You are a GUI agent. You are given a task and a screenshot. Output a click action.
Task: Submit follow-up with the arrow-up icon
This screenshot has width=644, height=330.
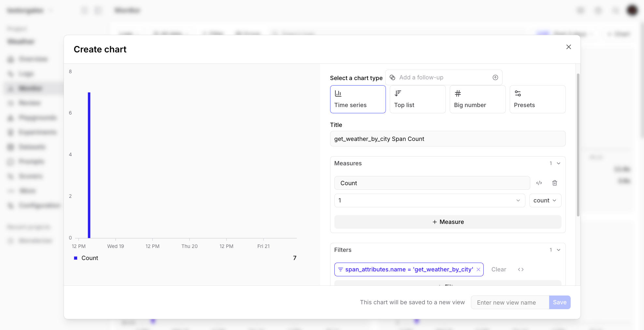[495, 77]
